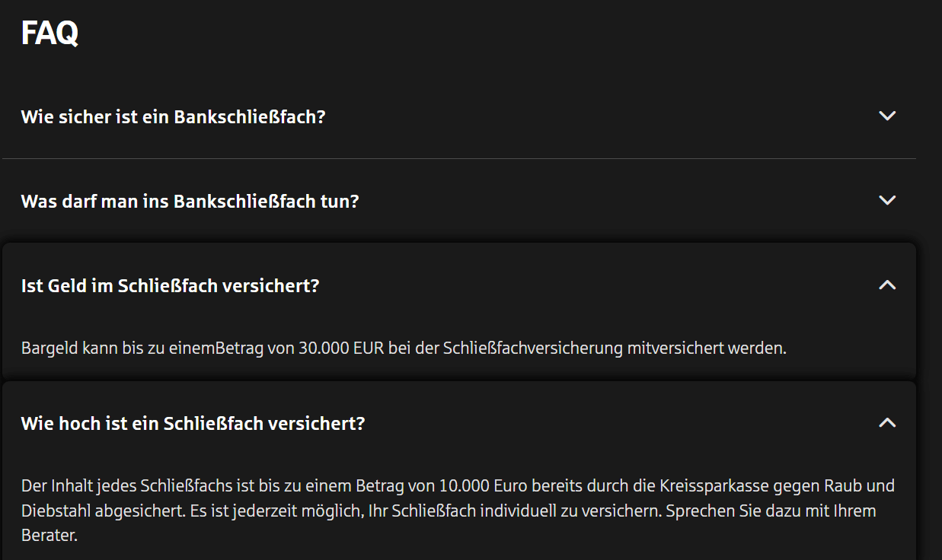Click the FAQ heading
This screenshot has width=942, height=560.
coord(49,33)
